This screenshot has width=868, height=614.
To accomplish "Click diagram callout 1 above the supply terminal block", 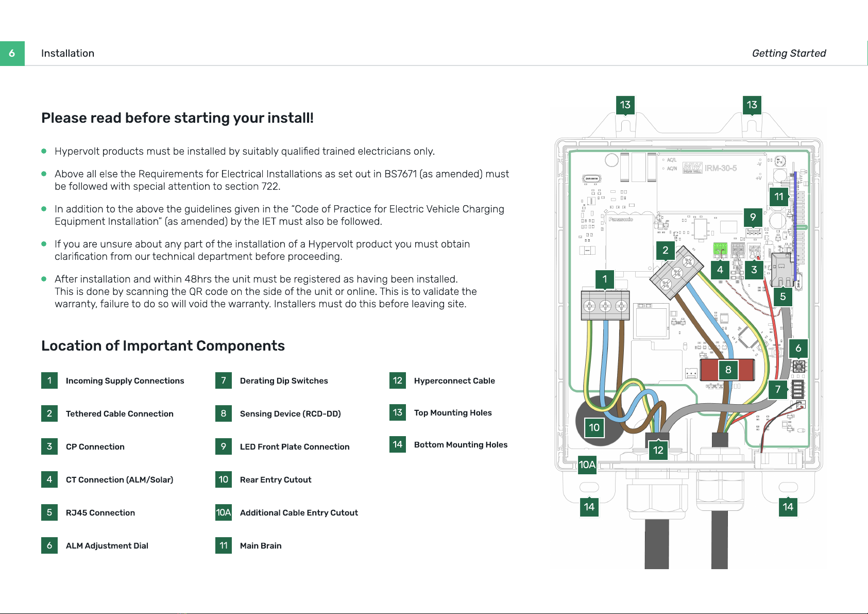I will [x=605, y=280].
